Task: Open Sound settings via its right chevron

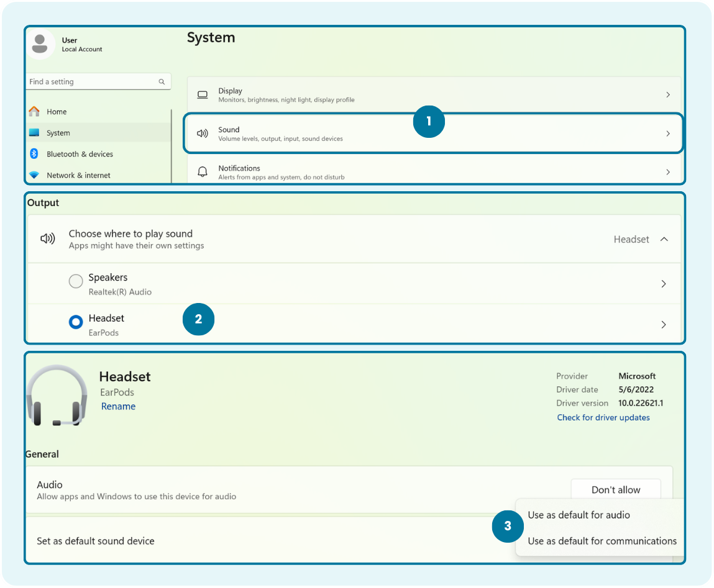Action: [x=668, y=133]
